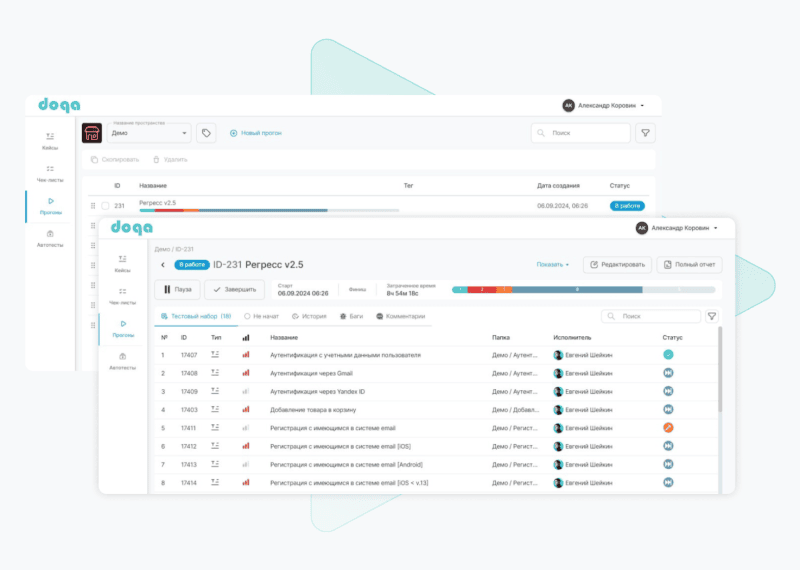The height and width of the screenshot is (570, 800).
Task: Open the Баги tab
Action: click(353, 316)
